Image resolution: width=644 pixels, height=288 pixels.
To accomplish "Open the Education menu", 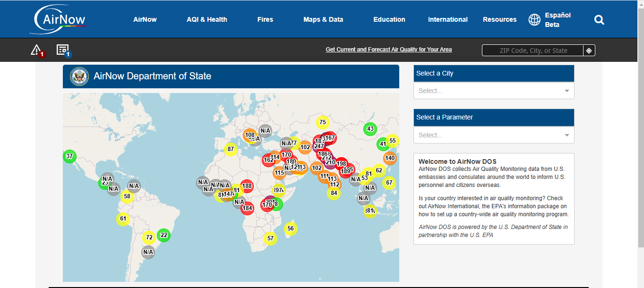I will click(389, 19).
